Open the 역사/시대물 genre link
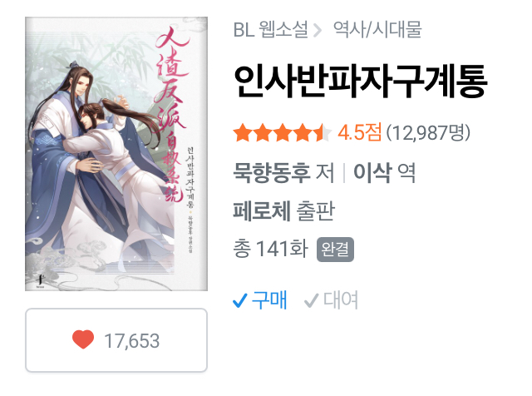The width and height of the screenshot is (532, 396). [377, 30]
